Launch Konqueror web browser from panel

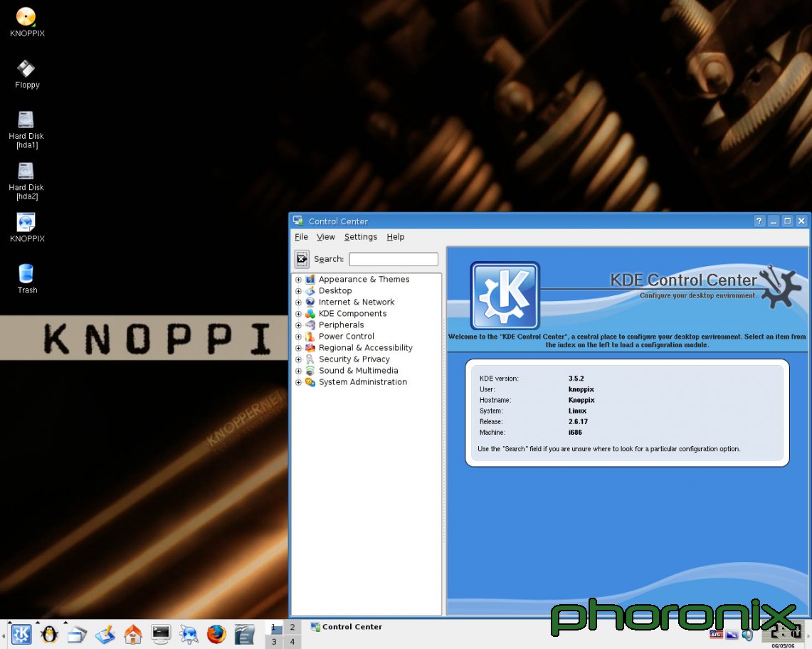pyautogui.click(x=189, y=633)
